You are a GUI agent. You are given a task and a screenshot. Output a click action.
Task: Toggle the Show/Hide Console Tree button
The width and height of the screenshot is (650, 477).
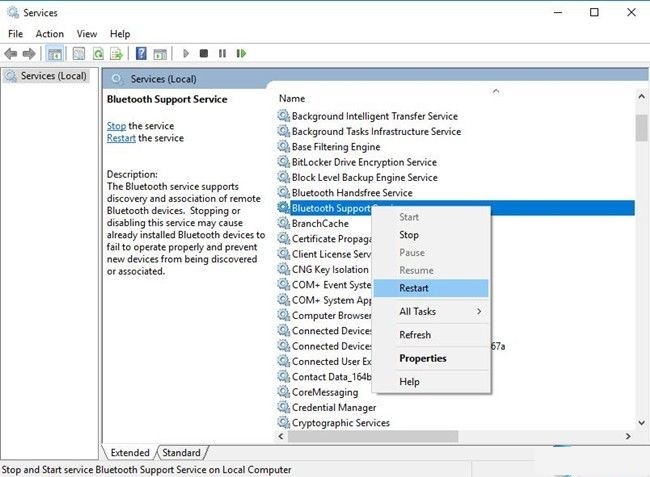coord(56,53)
